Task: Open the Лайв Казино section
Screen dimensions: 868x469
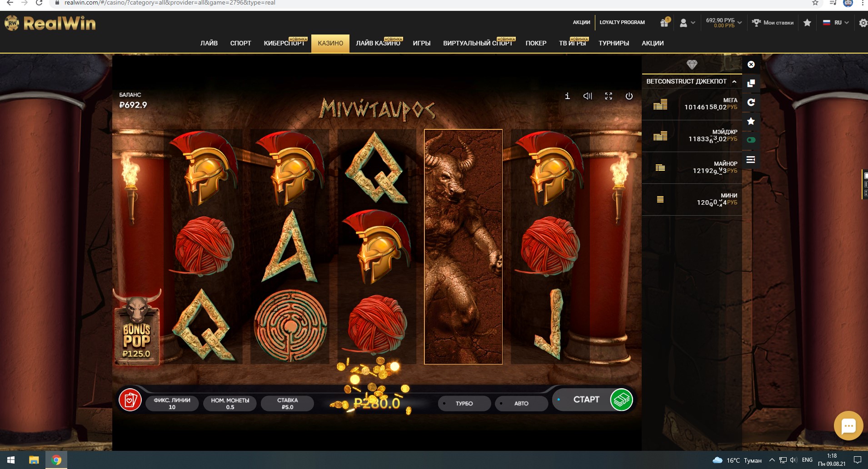Action: pos(378,43)
